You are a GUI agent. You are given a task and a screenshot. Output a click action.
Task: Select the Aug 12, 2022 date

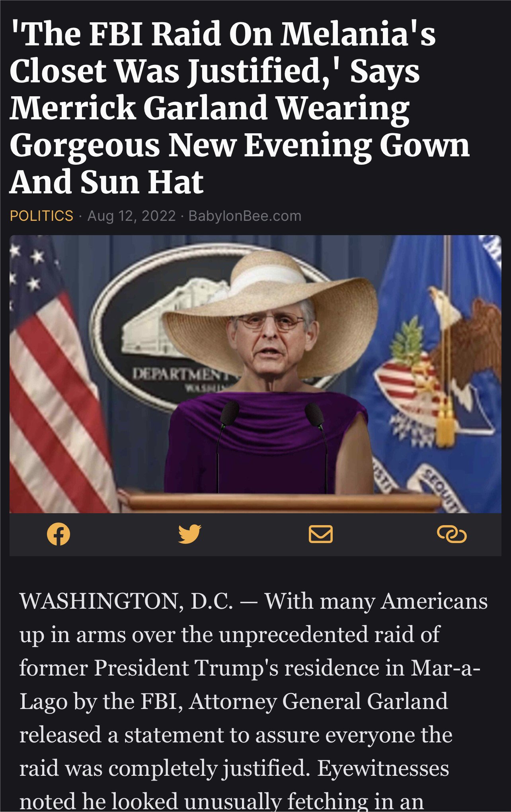(x=131, y=216)
